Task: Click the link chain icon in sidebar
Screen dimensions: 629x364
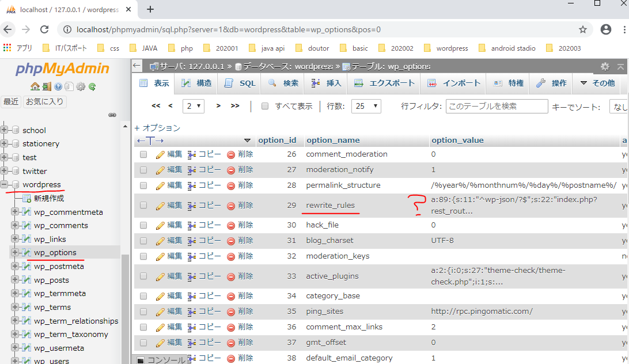Action: tap(112, 115)
